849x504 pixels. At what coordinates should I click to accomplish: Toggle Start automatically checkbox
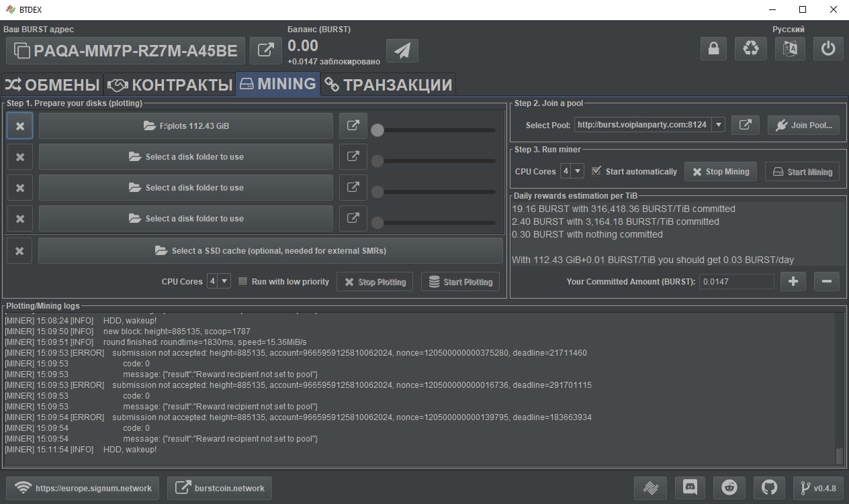pyautogui.click(x=634, y=171)
